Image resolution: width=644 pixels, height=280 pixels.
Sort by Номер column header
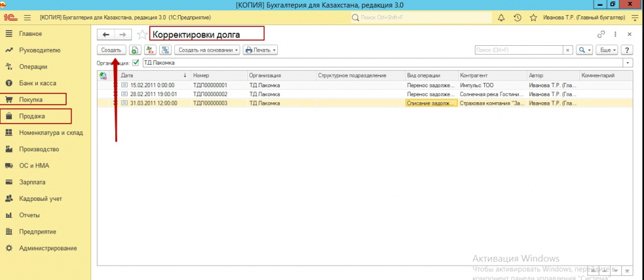coord(219,75)
